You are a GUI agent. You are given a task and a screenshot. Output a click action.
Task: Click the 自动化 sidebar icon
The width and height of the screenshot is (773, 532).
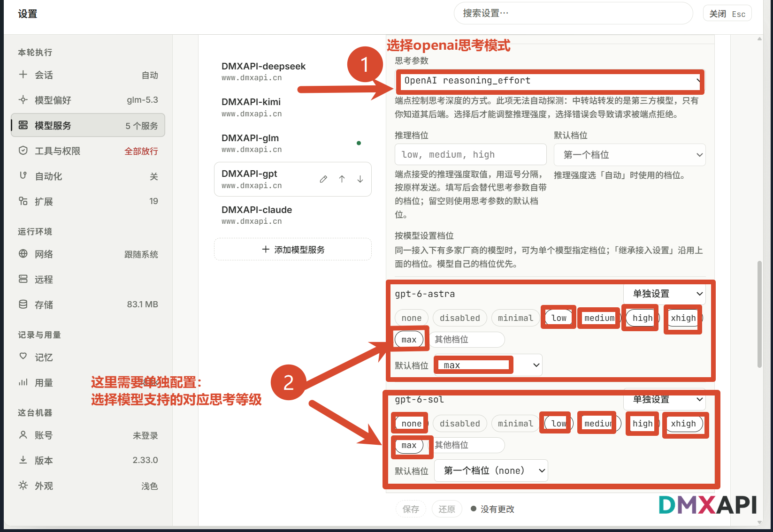click(x=23, y=175)
